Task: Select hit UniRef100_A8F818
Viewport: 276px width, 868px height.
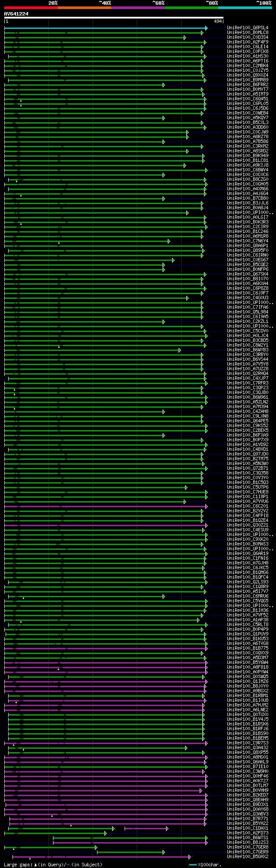Action: point(248,667)
